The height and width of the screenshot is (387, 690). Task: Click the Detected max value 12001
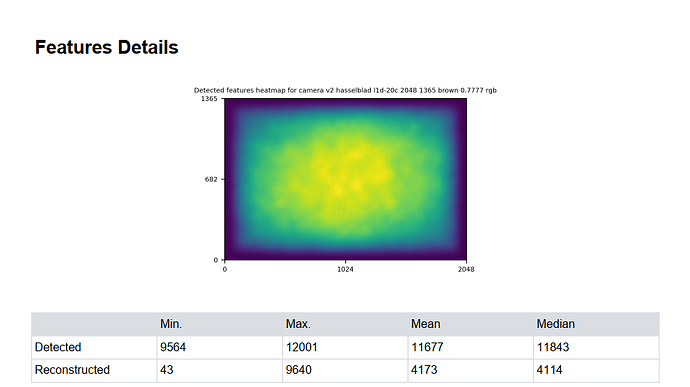[x=301, y=347]
